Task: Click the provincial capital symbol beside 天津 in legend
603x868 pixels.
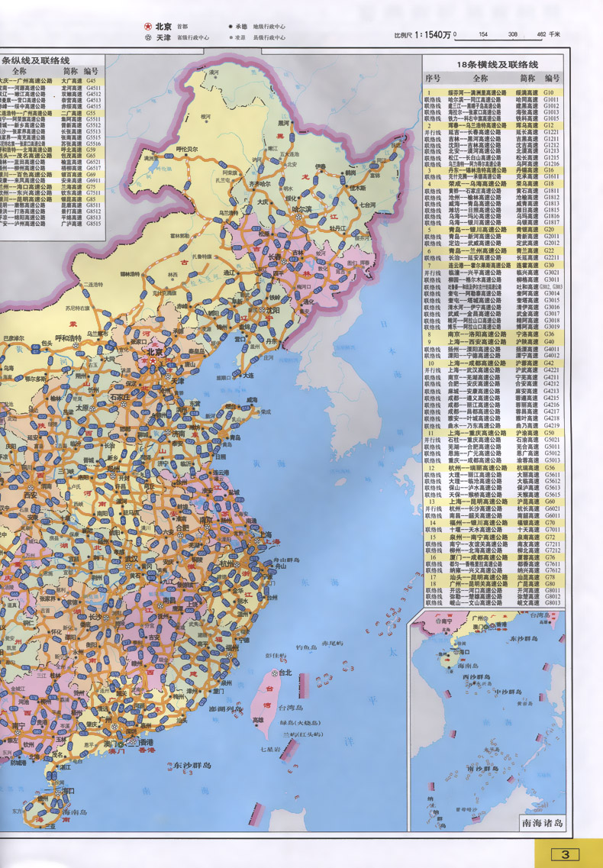Action: coord(148,37)
